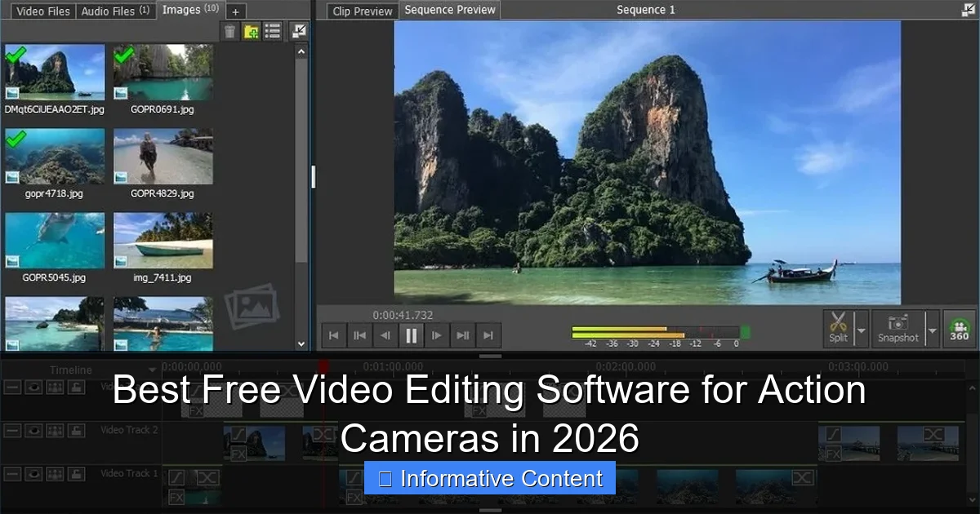Click the add media folder icon above the bin
The image size is (980, 514).
coord(251,31)
